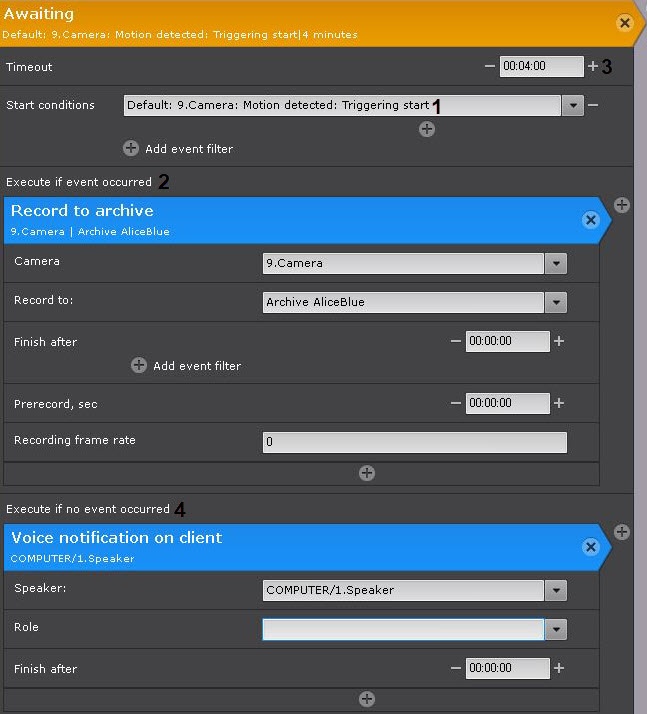
Task: Increase the Timeout value with plus
Action: point(593,66)
